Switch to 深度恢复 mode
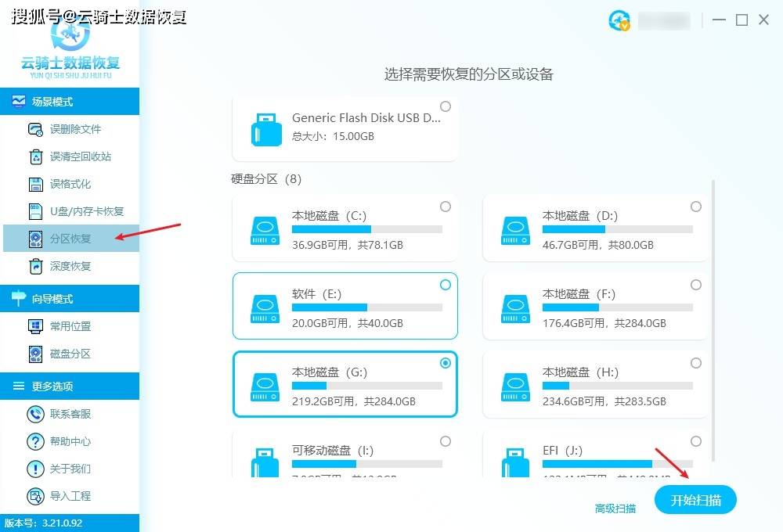Image resolution: width=783 pixels, height=532 pixels. [70, 267]
